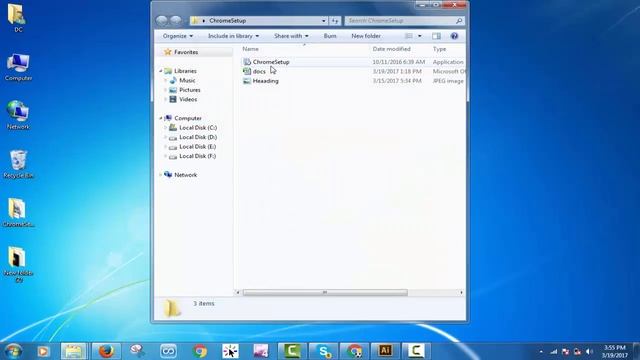Select Local Disk (C:)
The image size is (640, 360).
coord(198,128)
